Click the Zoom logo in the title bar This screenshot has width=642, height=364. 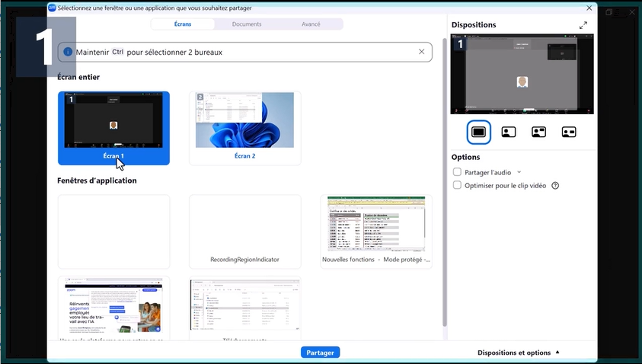pyautogui.click(x=52, y=8)
